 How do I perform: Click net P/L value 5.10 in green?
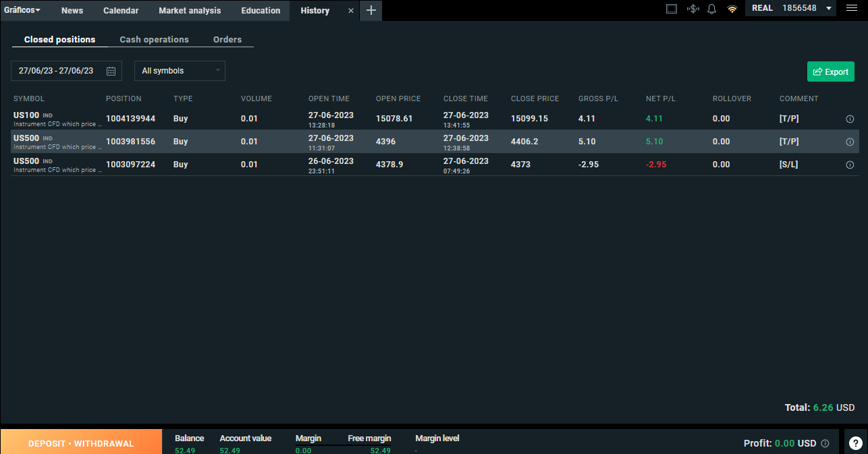click(x=655, y=142)
